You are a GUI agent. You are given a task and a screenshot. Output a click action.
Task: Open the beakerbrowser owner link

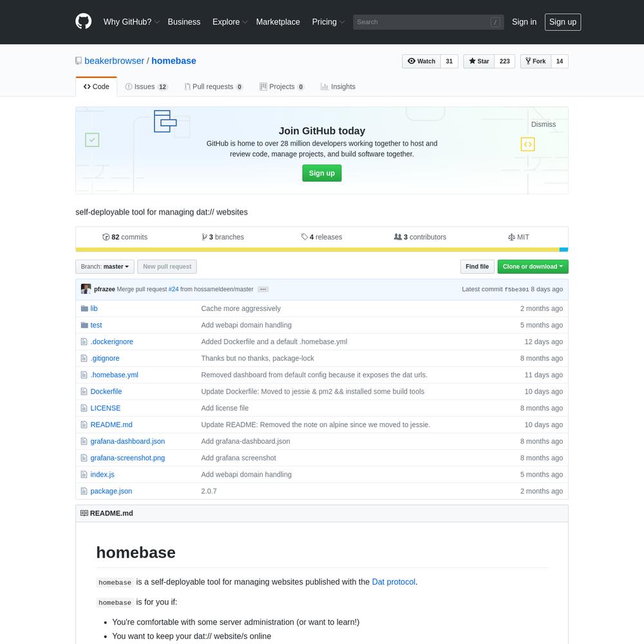click(114, 61)
